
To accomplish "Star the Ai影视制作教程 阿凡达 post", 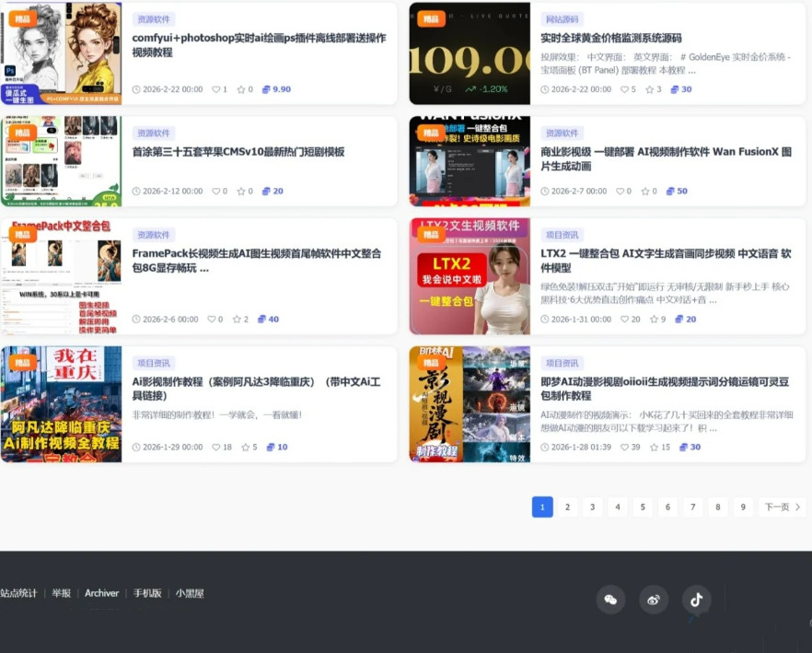I will [246, 447].
